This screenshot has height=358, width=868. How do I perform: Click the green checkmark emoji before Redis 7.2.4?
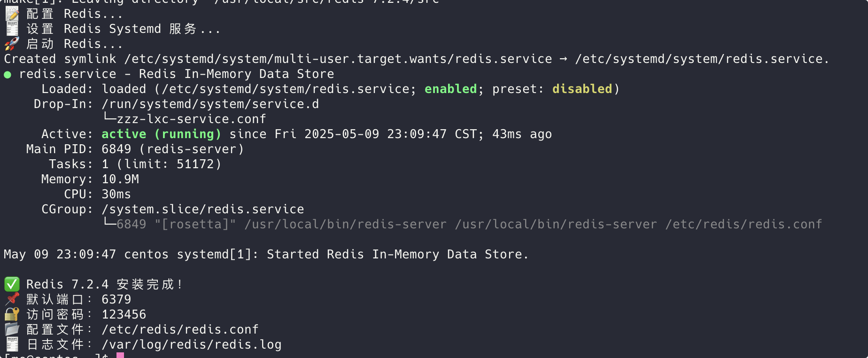(x=12, y=284)
